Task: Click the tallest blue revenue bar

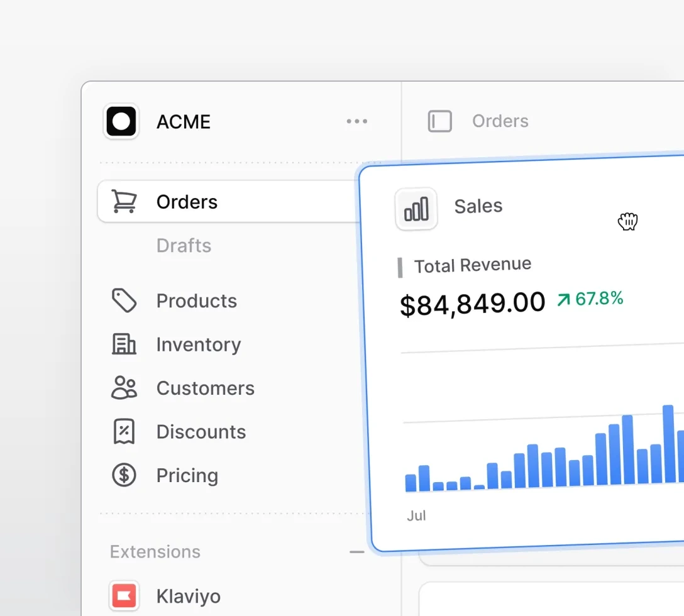Action: pos(668,444)
